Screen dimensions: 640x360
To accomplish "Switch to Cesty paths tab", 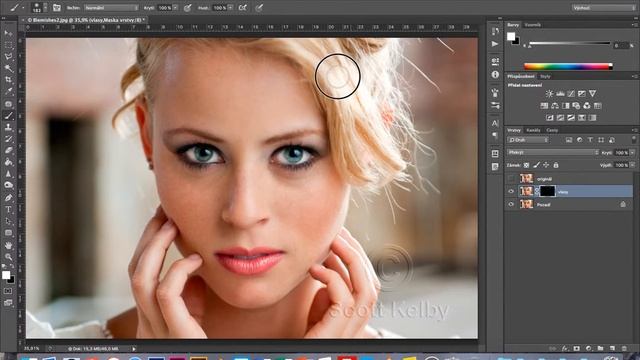I will point(552,130).
